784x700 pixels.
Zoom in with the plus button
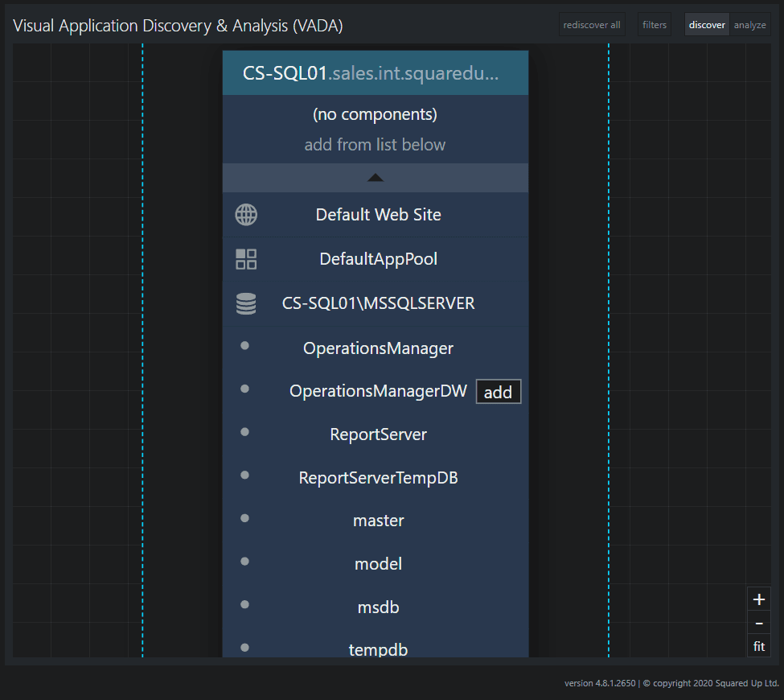pos(759,599)
